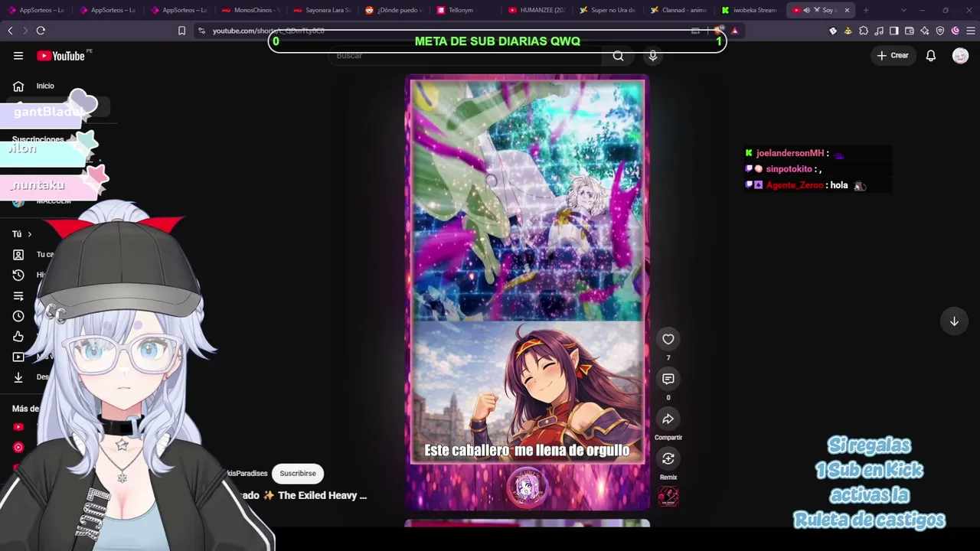The image size is (980, 551).
Task: Open the browser extensions puzzle icon
Action: point(864,31)
